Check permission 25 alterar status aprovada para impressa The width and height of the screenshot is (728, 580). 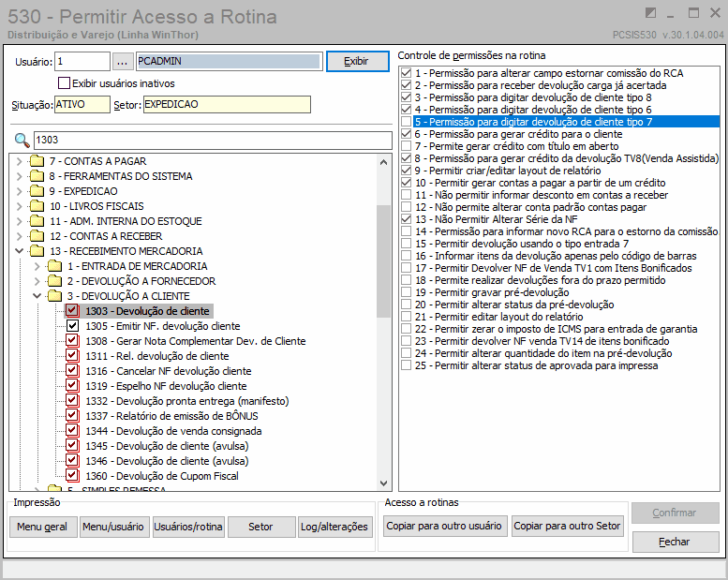pos(407,365)
